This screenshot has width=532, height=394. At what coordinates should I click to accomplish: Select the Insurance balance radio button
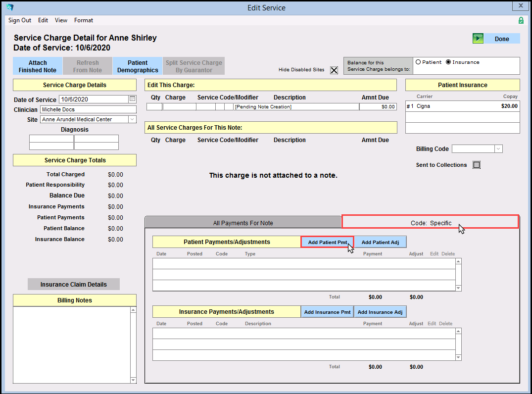click(x=448, y=62)
